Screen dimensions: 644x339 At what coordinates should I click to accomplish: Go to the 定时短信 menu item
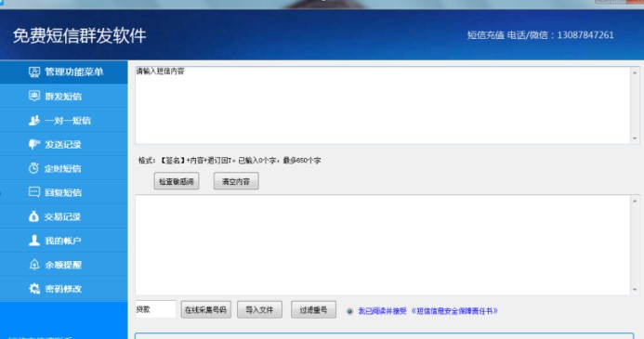(64, 168)
